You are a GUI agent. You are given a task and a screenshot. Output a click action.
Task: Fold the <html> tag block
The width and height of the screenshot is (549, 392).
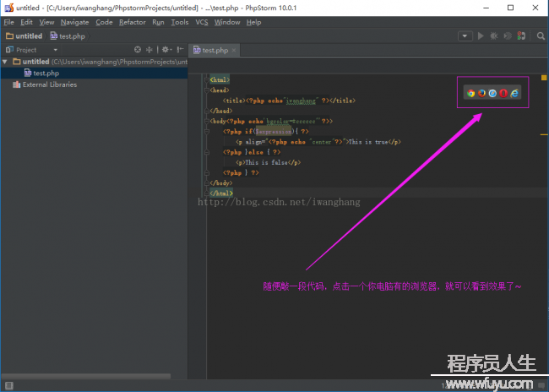tap(207, 80)
